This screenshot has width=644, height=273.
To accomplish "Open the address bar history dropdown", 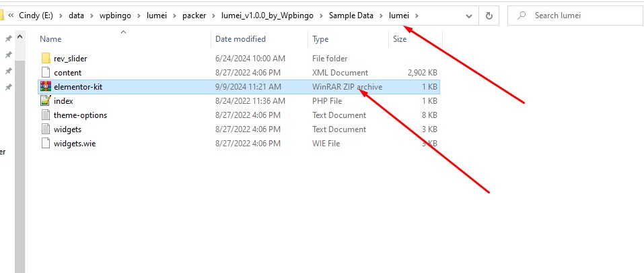I will click(468, 15).
